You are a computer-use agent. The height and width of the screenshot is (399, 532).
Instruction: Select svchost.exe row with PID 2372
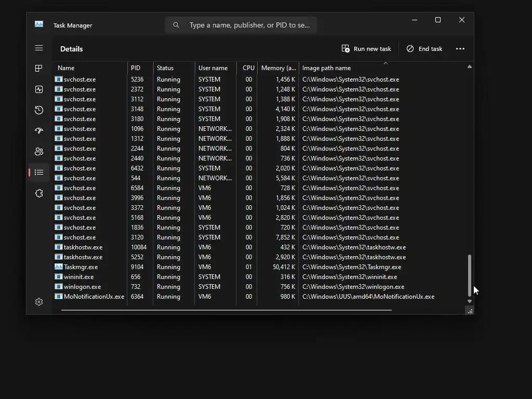point(260,89)
